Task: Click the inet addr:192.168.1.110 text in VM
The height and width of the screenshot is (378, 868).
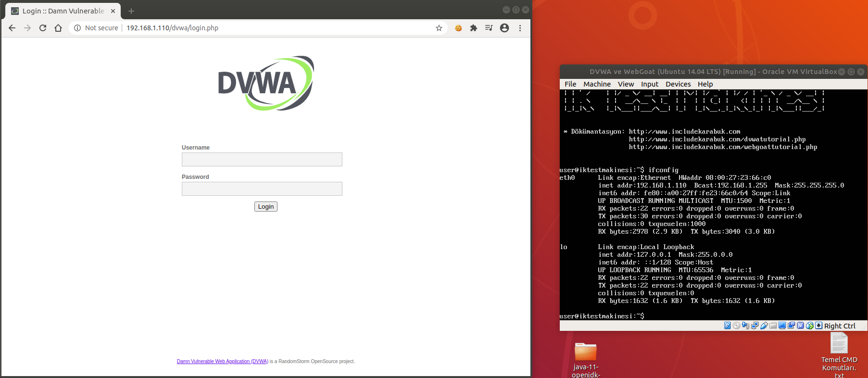Action: (642, 185)
